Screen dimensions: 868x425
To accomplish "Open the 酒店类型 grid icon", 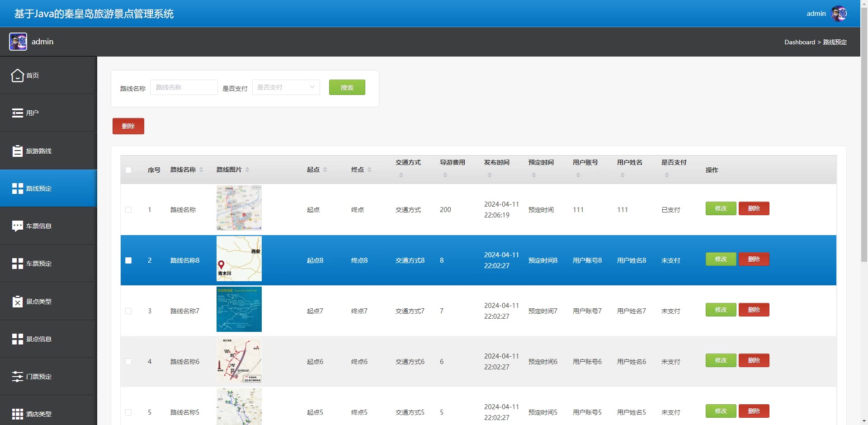I will pos(17,414).
